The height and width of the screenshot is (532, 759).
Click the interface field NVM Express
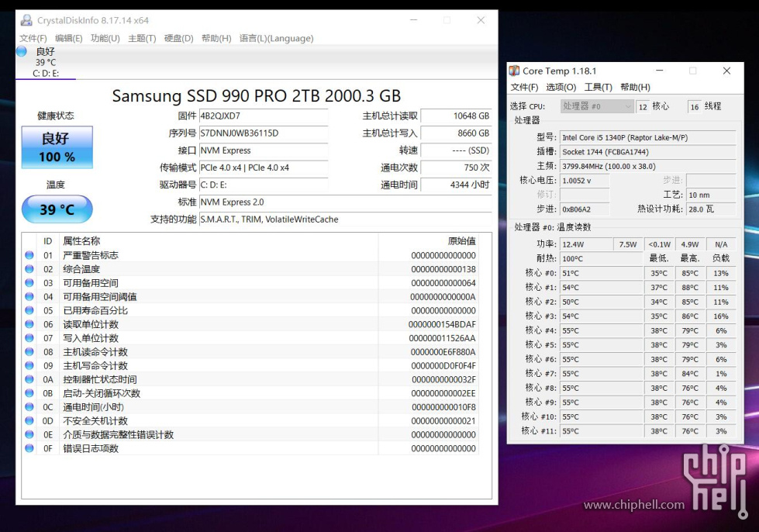coord(264,150)
